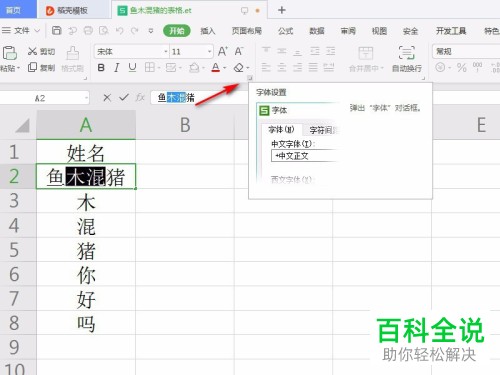This screenshot has width=500, height=375.
Task: Click the Align Left icon
Action: [x=266, y=68]
